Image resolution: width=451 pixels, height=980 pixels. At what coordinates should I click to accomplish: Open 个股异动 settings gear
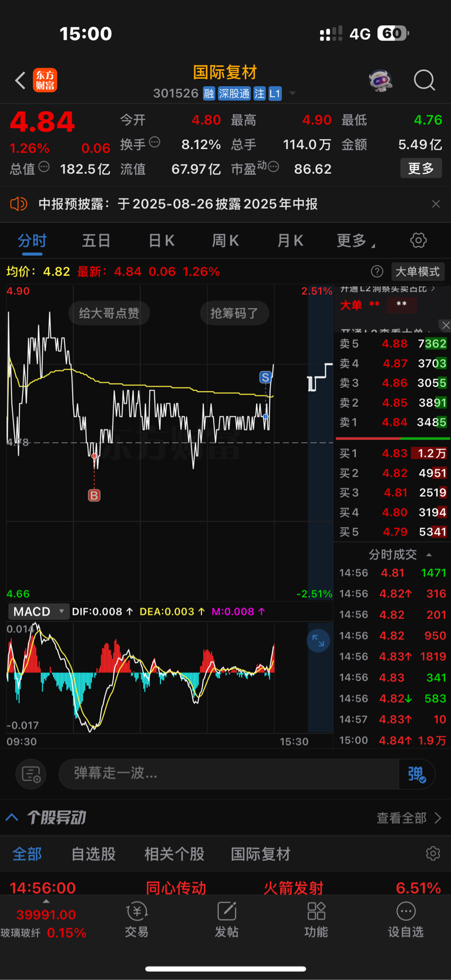pyautogui.click(x=433, y=853)
